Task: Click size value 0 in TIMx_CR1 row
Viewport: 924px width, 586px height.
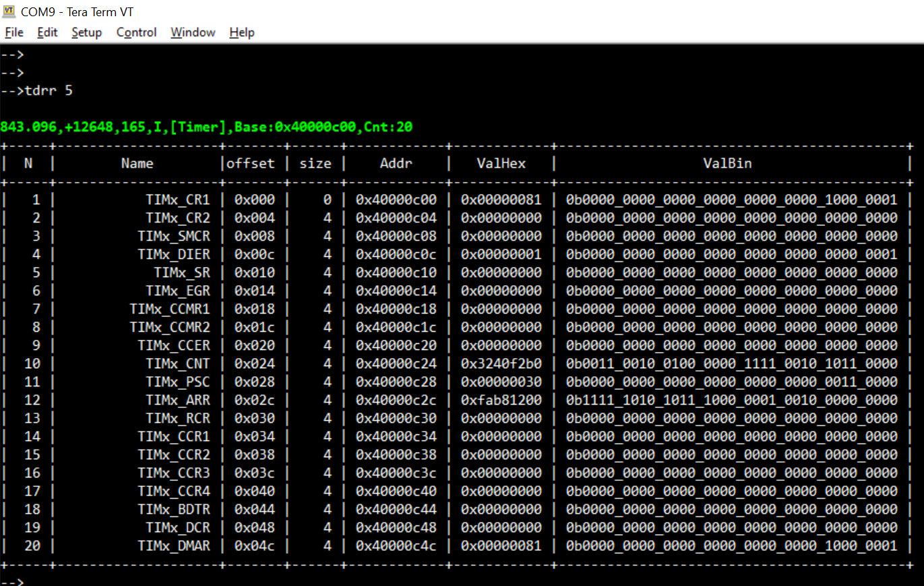Action: [x=328, y=200]
